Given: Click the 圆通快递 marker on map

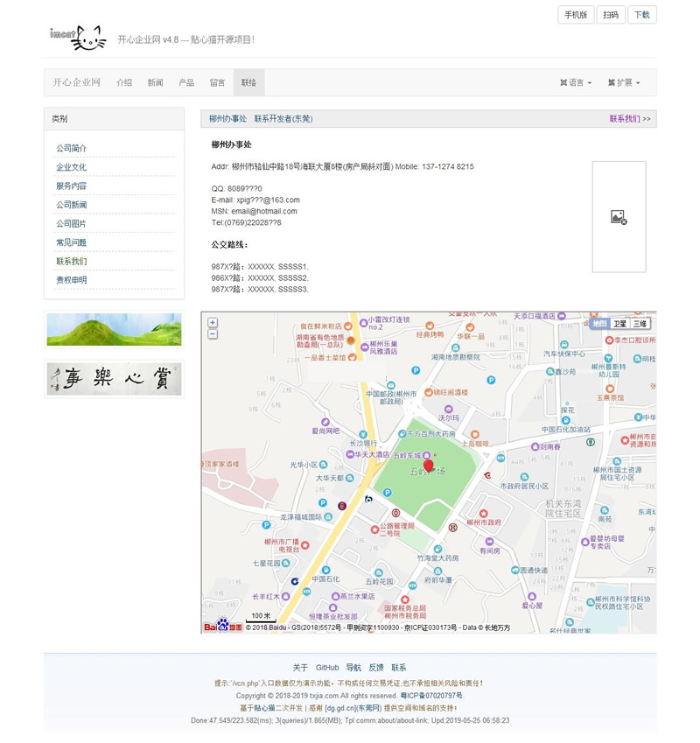Looking at the screenshot, I should pos(514,570).
